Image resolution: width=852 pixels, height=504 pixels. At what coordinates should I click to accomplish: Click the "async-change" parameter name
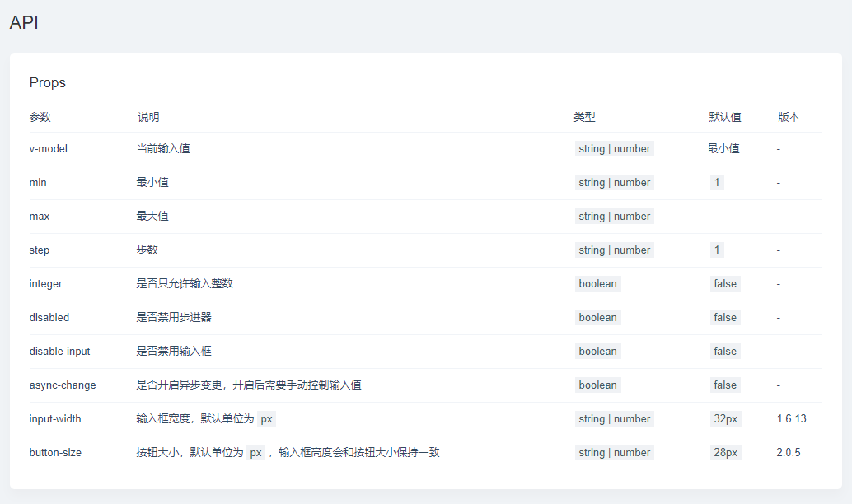tap(63, 385)
